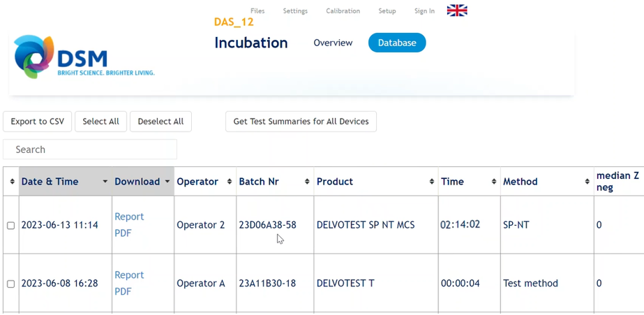Sort by the Product column arrows
This screenshot has width=644, height=315.
coord(431,182)
